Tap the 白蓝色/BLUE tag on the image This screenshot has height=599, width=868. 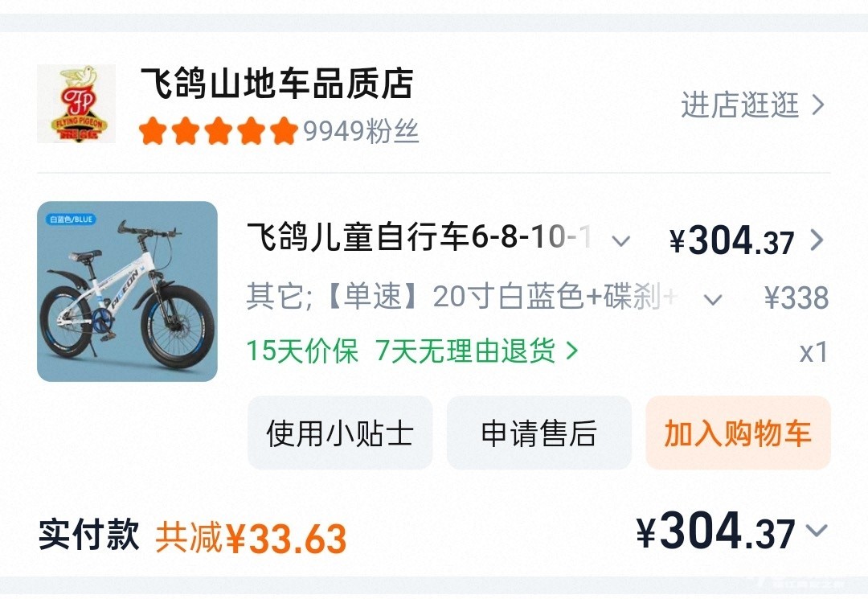[x=72, y=219]
